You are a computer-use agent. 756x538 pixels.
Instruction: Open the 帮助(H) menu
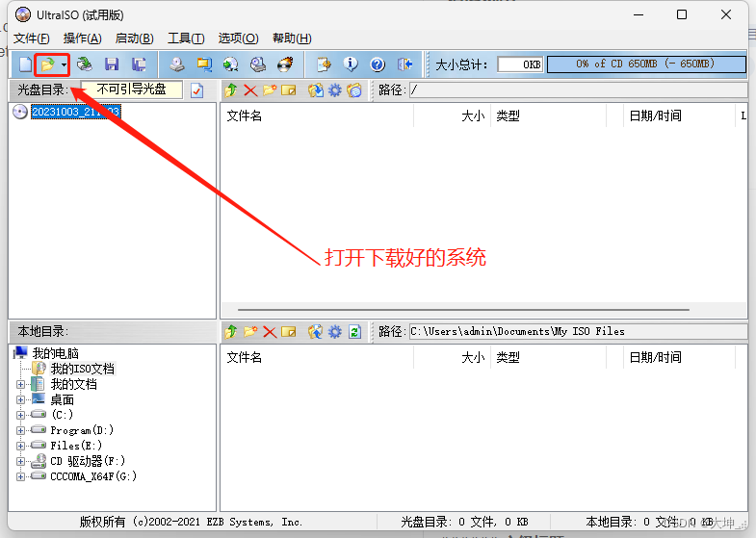click(x=292, y=38)
